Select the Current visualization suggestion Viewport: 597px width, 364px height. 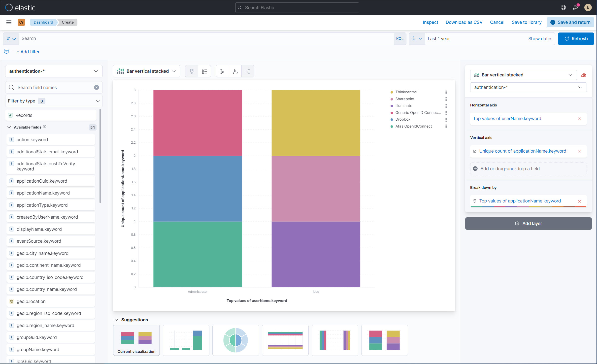(136, 340)
